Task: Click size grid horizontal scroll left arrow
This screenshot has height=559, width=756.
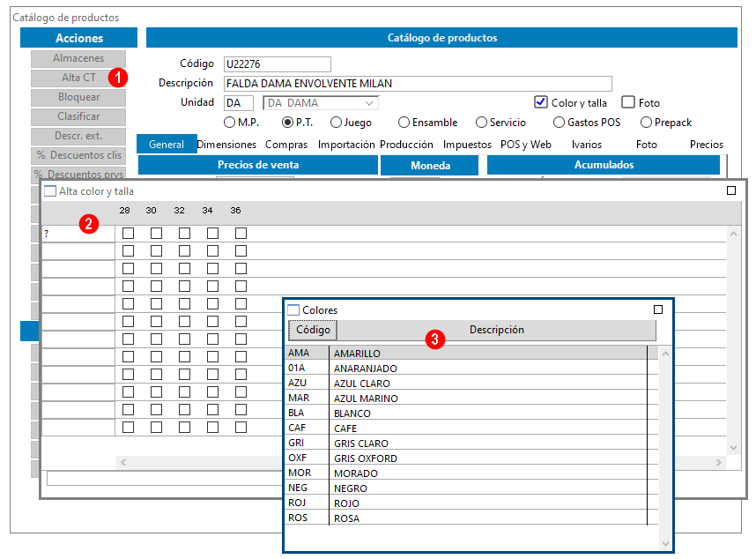Action: click(123, 463)
